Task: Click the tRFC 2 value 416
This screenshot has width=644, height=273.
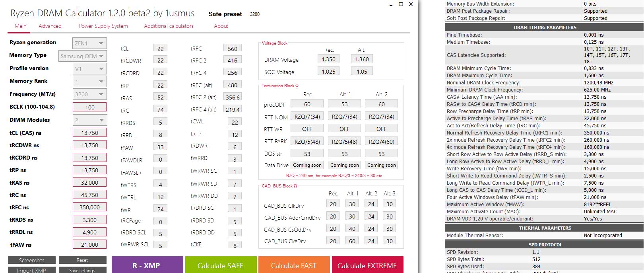Action: (233, 60)
